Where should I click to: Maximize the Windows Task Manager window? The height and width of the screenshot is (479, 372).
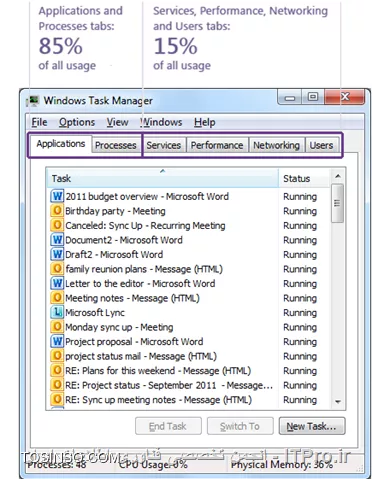pyautogui.click(x=313, y=97)
